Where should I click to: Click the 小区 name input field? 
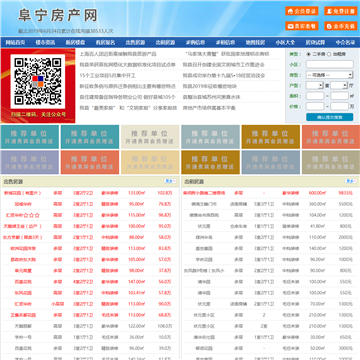coord(330,64)
